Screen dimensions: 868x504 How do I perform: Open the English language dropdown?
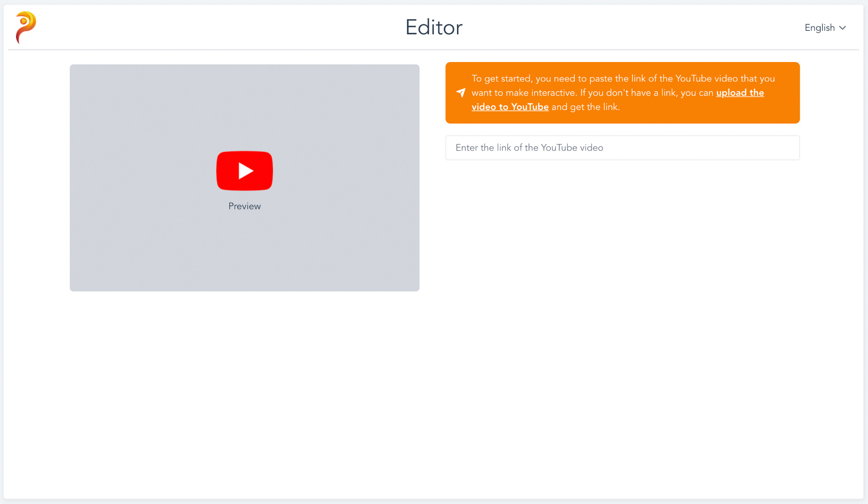(825, 28)
